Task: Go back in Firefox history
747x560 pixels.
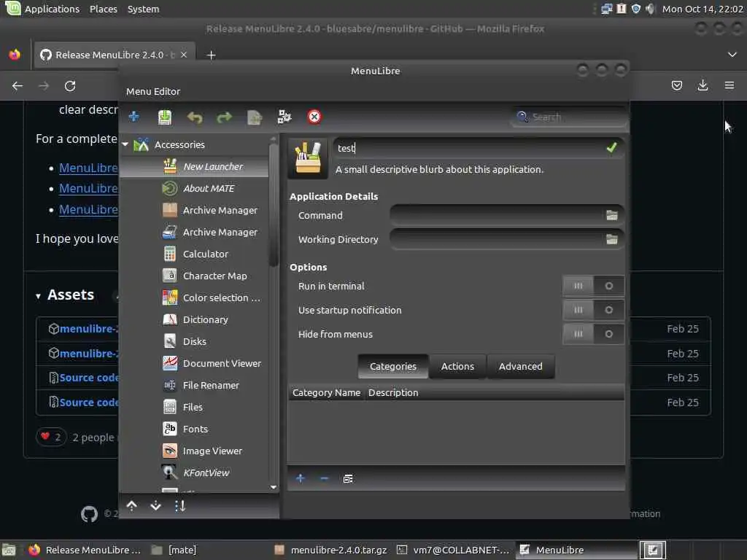Action: click(x=18, y=86)
